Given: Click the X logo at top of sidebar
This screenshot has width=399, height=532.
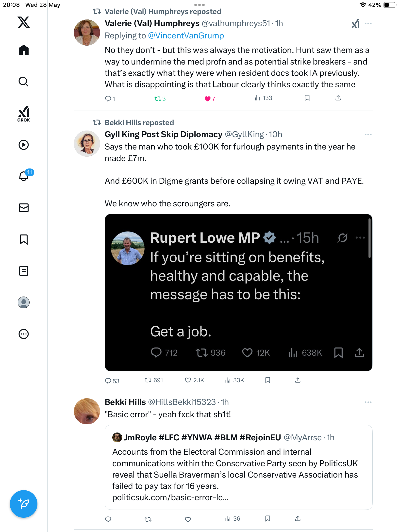Looking at the screenshot, I should [24, 22].
